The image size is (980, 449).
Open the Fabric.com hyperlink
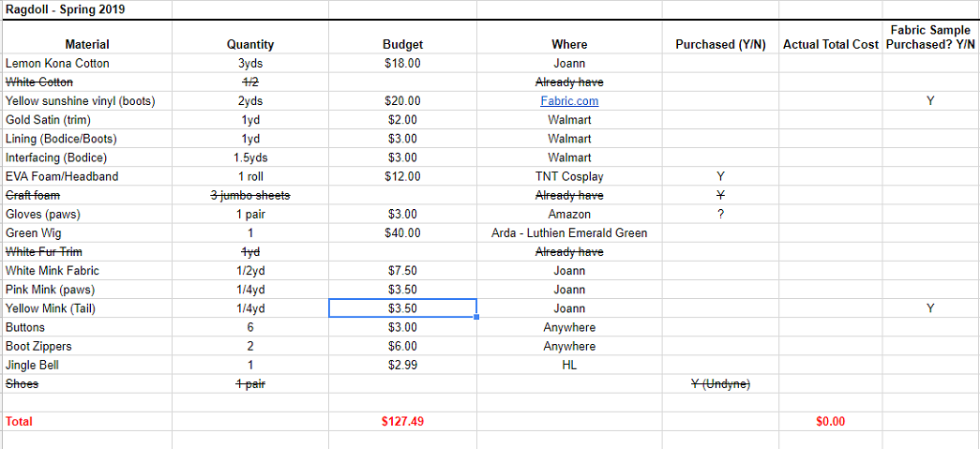point(569,101)
